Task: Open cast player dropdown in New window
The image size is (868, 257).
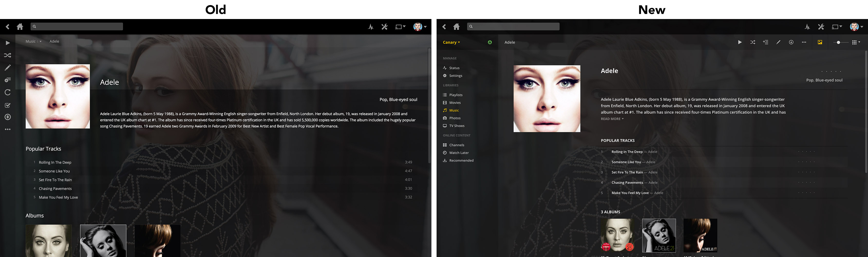Action: (x=837, y=27)
